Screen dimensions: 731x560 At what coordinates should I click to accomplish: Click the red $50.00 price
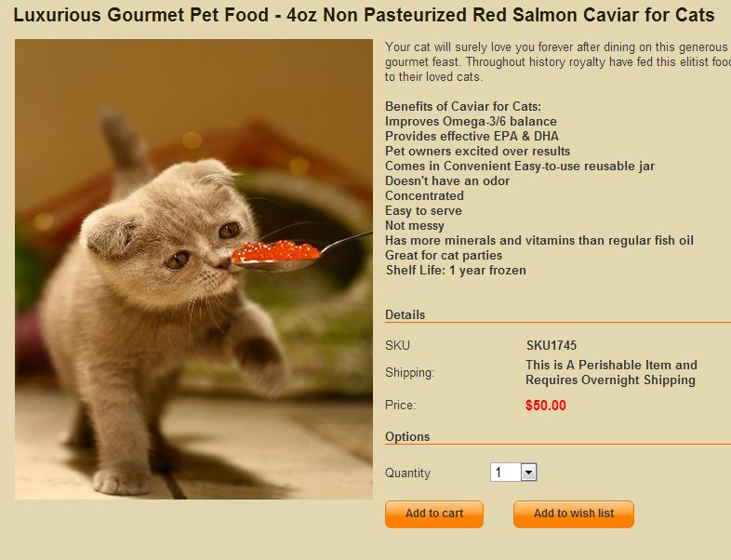(546, 406)
